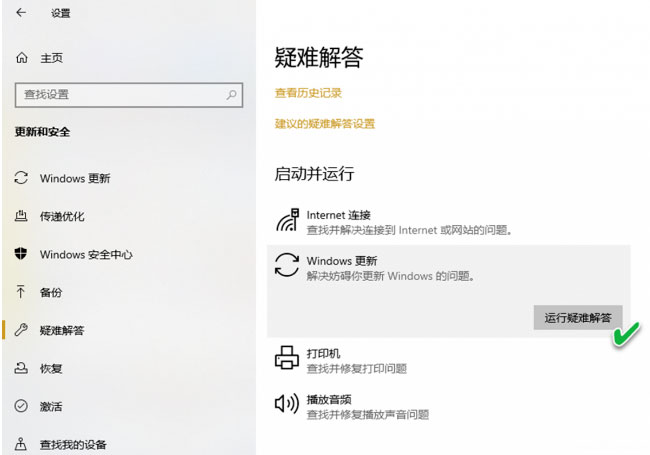650x455 pixels.
Task: Click the 运行疑难解答 button
Action: pos(578,317)
